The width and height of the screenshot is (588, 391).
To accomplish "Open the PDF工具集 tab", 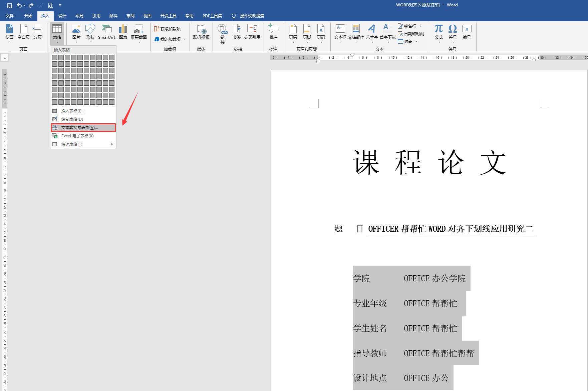I will (212, 16).
